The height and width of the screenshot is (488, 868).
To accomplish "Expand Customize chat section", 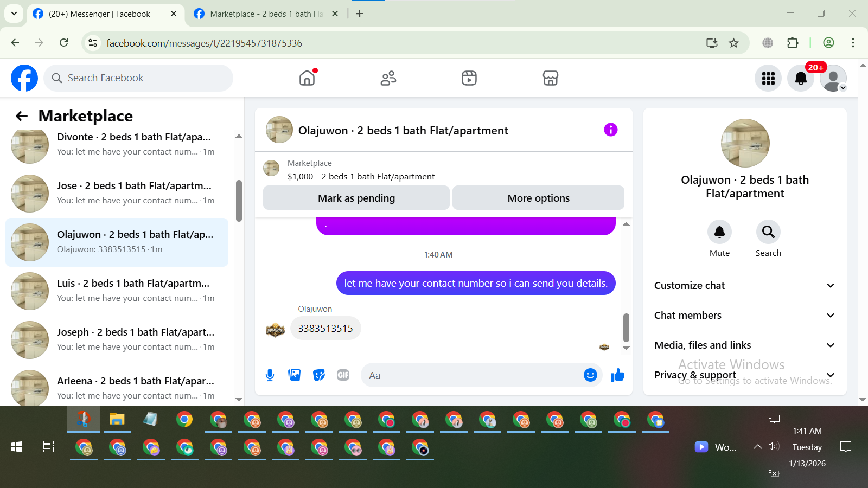I will (745, 286).
